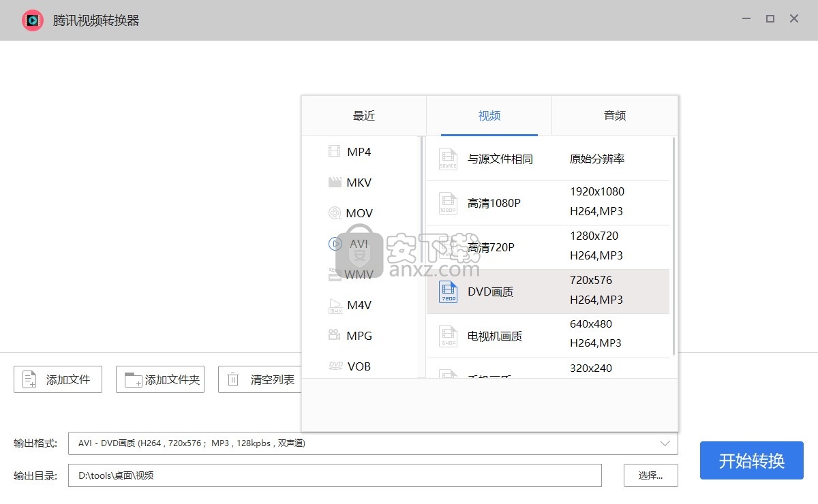Choose the MKV clapperboard format icon

(335, 183)
